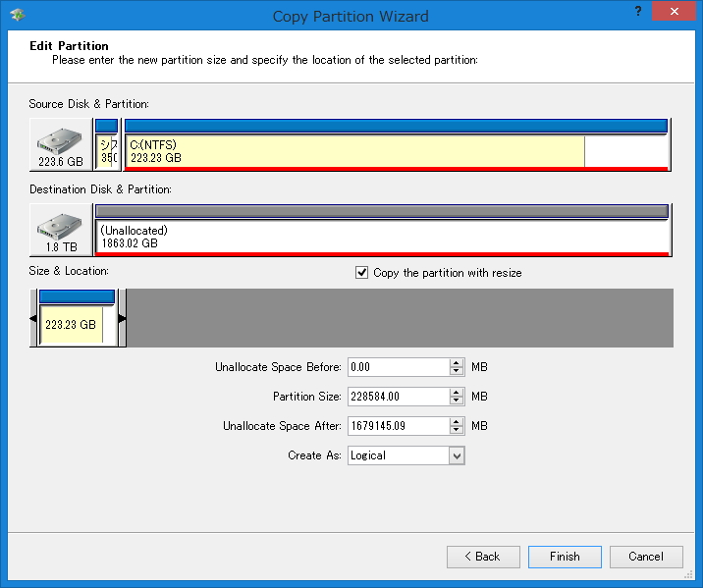Click the 'Create As:' label
703x588 pixels.
tap(314, 455)
